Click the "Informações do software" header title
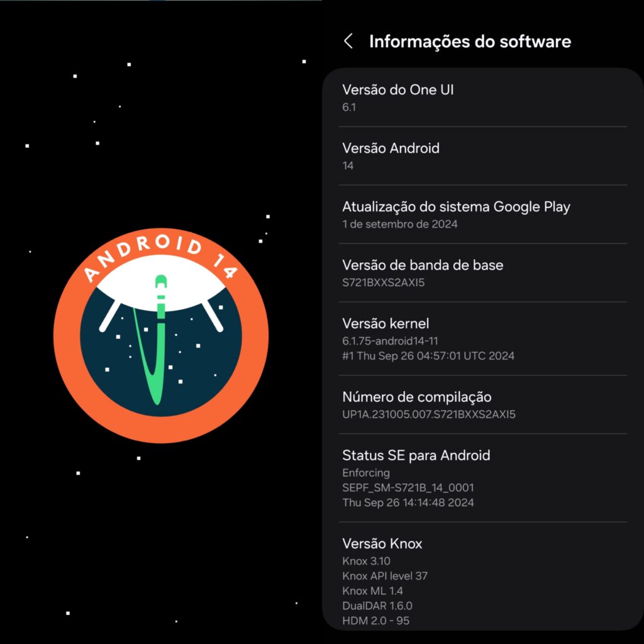This screenshot has width=644, height=644. tap(470, 42)
